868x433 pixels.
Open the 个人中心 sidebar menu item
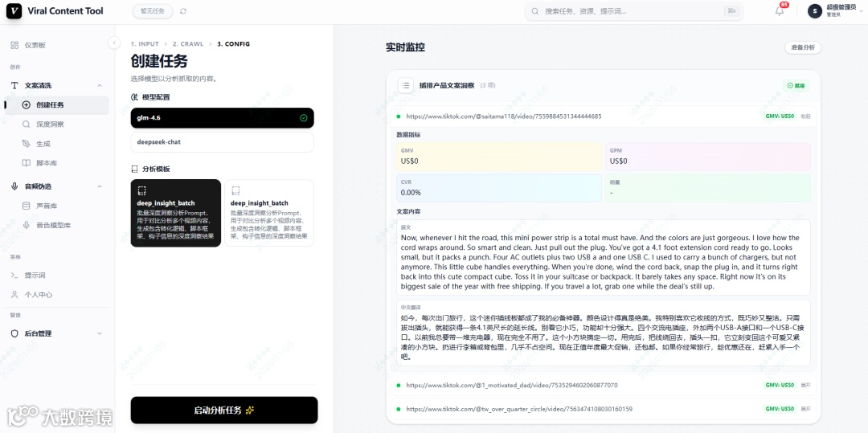(56, 295)
